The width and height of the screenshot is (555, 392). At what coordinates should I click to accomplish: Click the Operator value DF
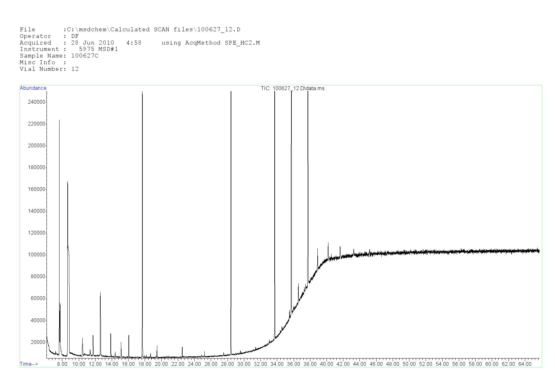(x=75, y=36)
